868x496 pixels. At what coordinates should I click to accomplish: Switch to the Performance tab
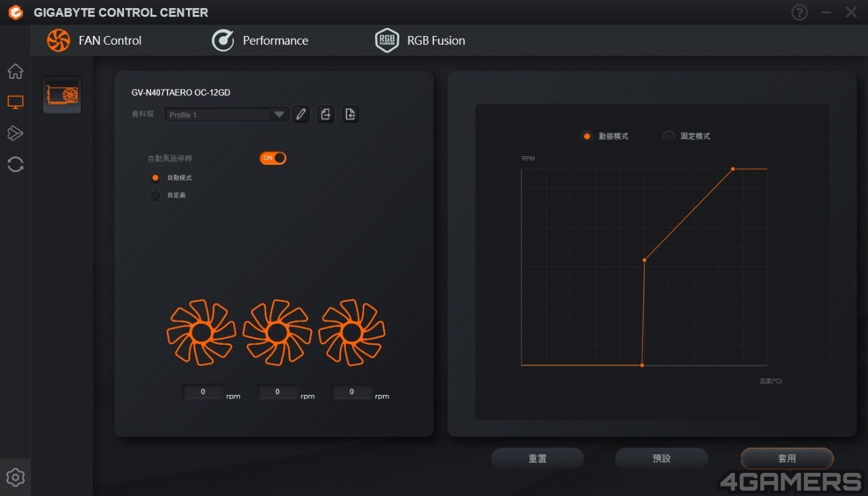tap(260, 41)
